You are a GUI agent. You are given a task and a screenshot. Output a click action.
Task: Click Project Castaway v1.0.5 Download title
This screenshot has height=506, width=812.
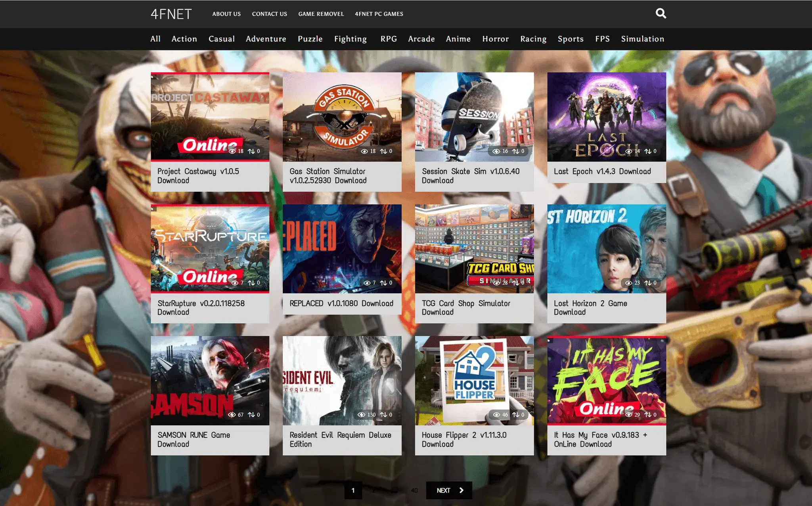(198, 176)
